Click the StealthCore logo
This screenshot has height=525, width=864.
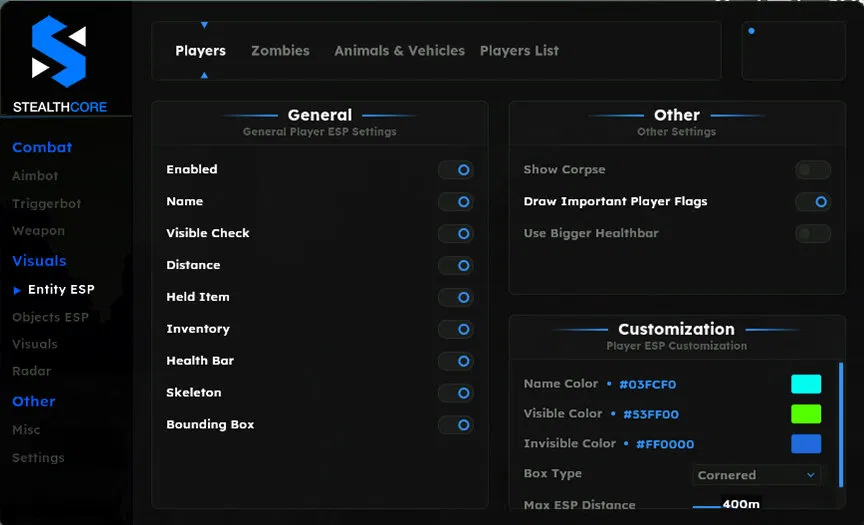(59, 52)
